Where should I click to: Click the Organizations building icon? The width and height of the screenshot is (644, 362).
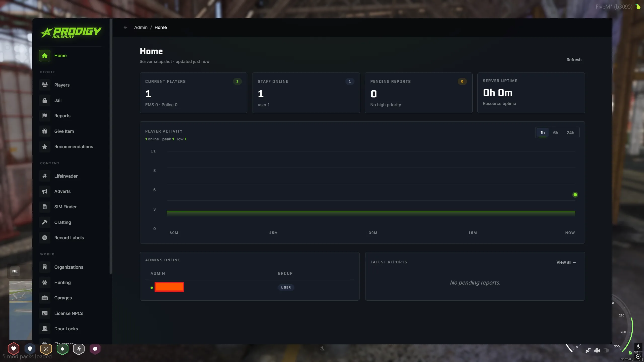pyautogui.click(x=45, y=267)
